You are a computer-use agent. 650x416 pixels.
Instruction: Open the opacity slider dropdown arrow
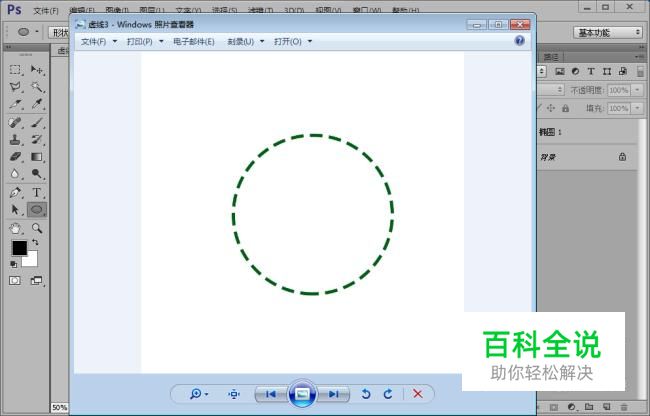point(637,90)
